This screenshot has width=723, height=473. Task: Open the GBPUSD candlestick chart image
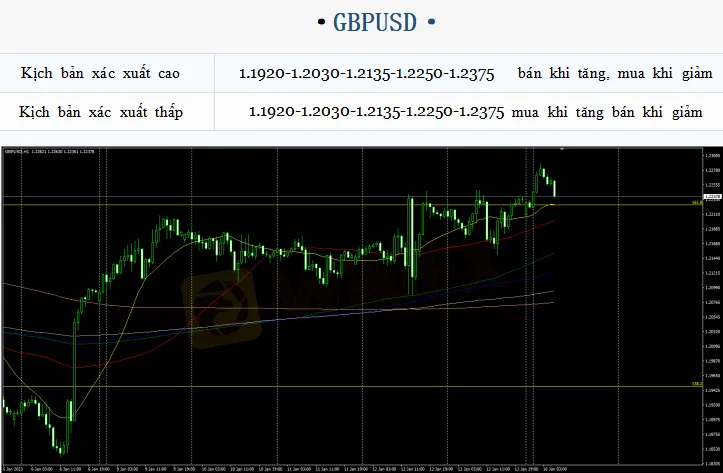coord(362,309)
